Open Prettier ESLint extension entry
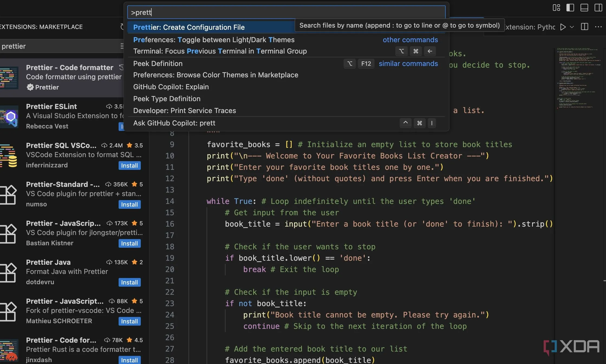The height and width of the screenshot is (364, 606). coord(62,117)
